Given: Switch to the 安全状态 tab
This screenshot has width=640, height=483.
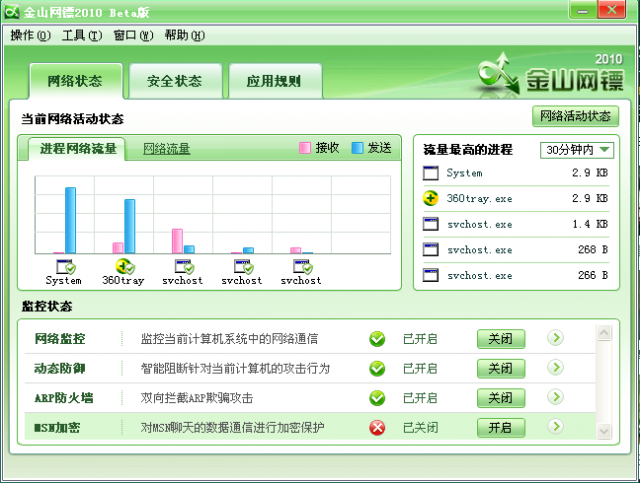Looking at the screenshot, I should coord(174,81).
